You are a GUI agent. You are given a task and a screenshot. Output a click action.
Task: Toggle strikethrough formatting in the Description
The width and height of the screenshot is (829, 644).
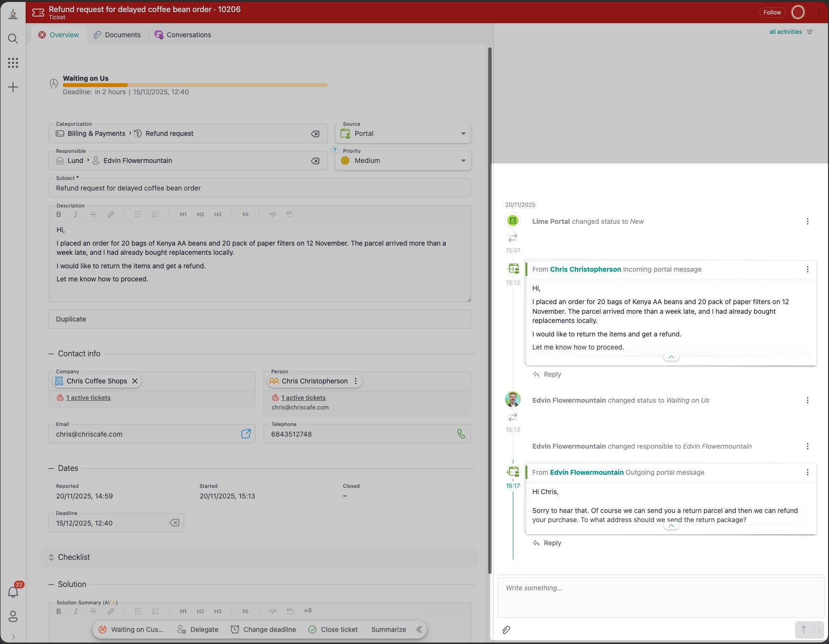pyautogui.click(x=93, y=214)
